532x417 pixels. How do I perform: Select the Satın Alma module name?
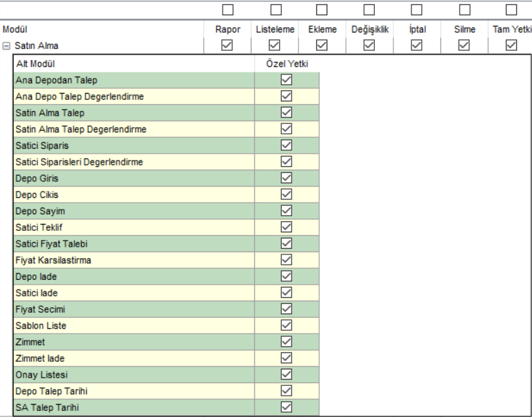tap(37, 45)
